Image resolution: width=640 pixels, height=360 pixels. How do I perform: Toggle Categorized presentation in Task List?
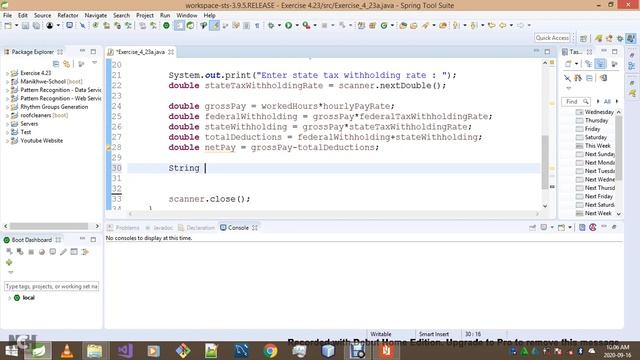tap(589, 64)
